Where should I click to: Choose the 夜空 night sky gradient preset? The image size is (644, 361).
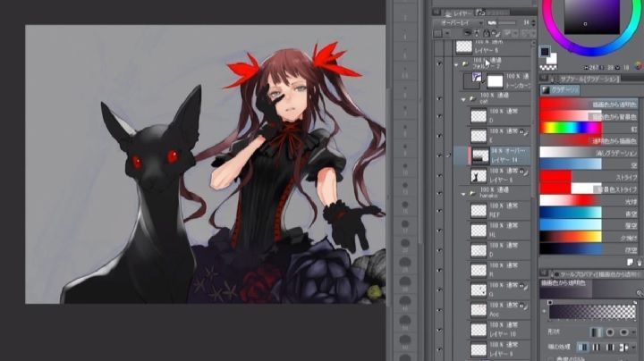(x=589, y=249)
